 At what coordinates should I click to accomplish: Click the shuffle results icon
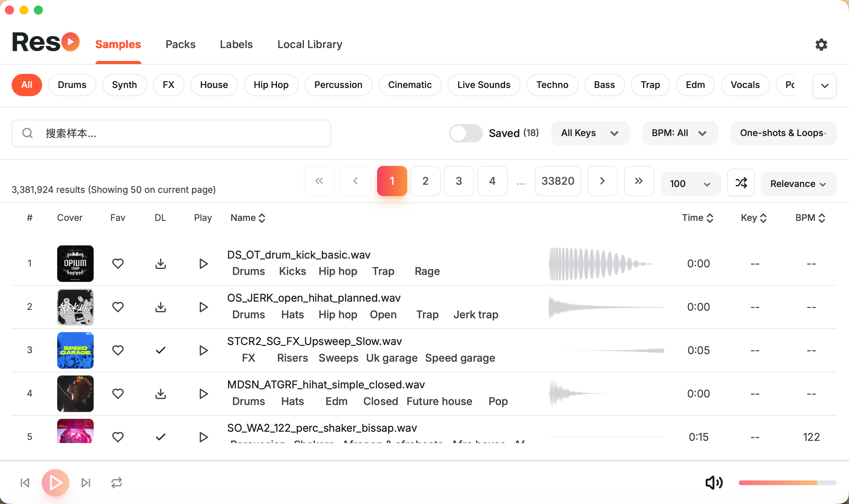[x=741, y=183]
